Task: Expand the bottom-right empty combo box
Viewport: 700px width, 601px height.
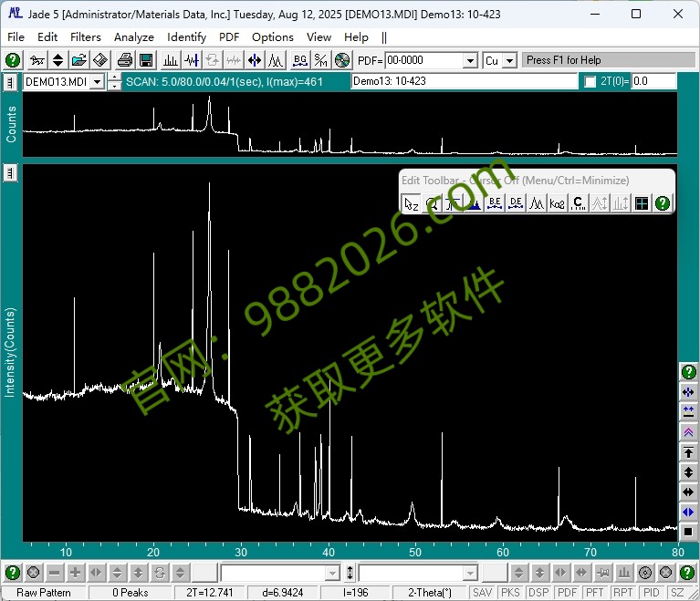Action: (x=470, y=573)
